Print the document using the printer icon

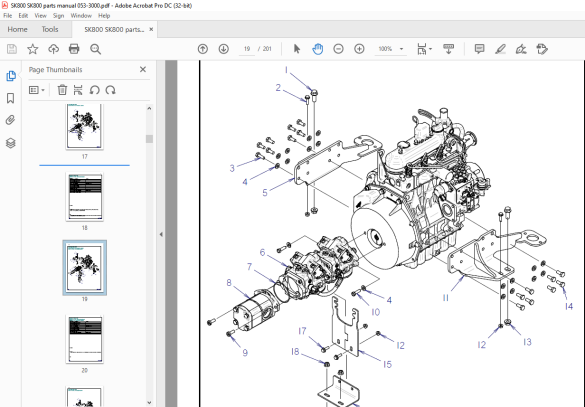tap(74, 49)
